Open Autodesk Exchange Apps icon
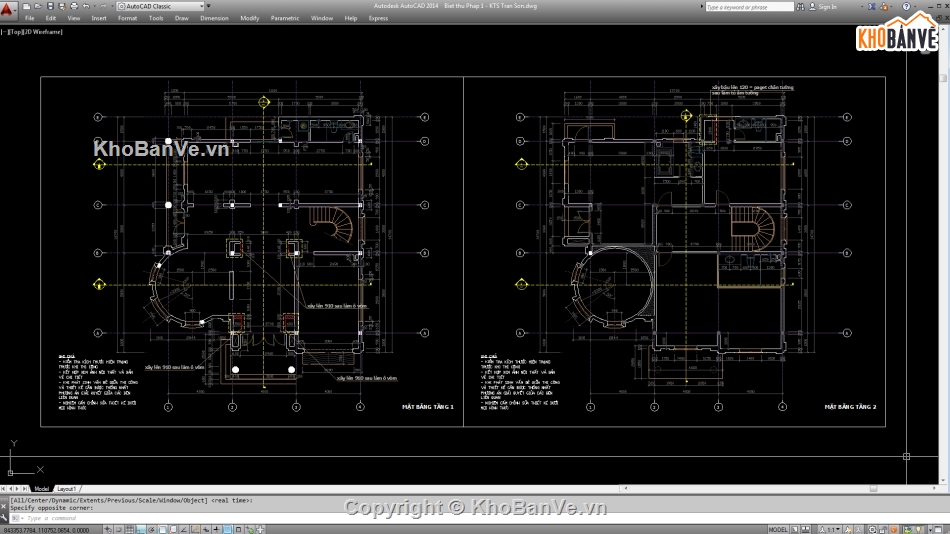 [871, 7]
